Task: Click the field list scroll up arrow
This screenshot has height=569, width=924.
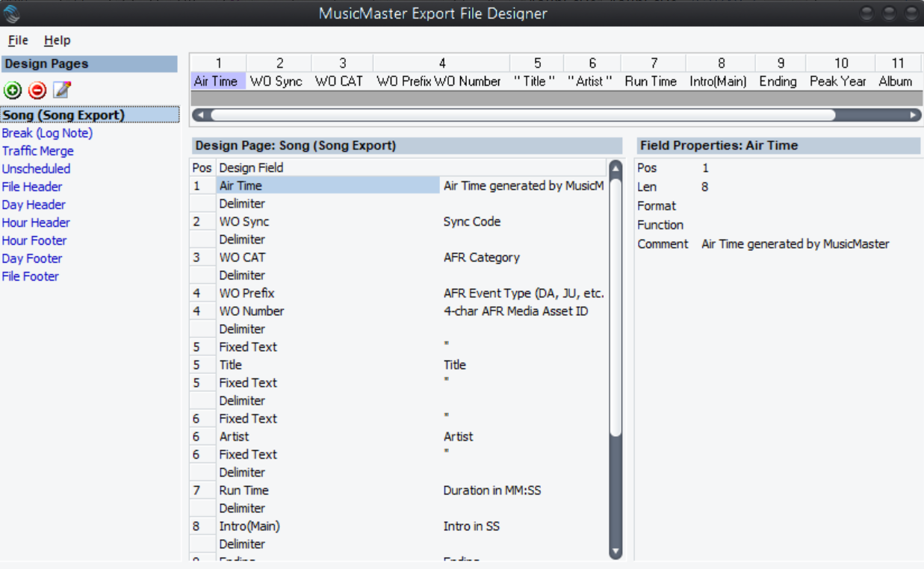Action: click(616, 168)
